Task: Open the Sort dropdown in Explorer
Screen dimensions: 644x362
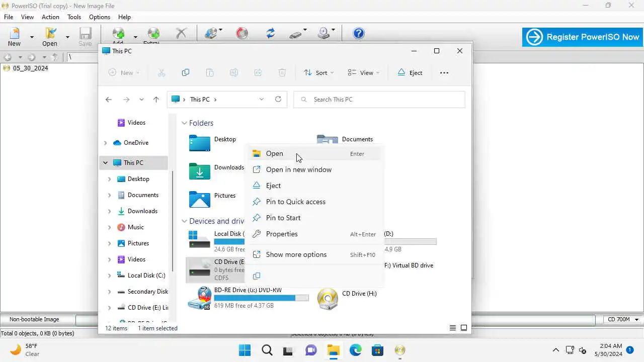Action: [318, 72]
